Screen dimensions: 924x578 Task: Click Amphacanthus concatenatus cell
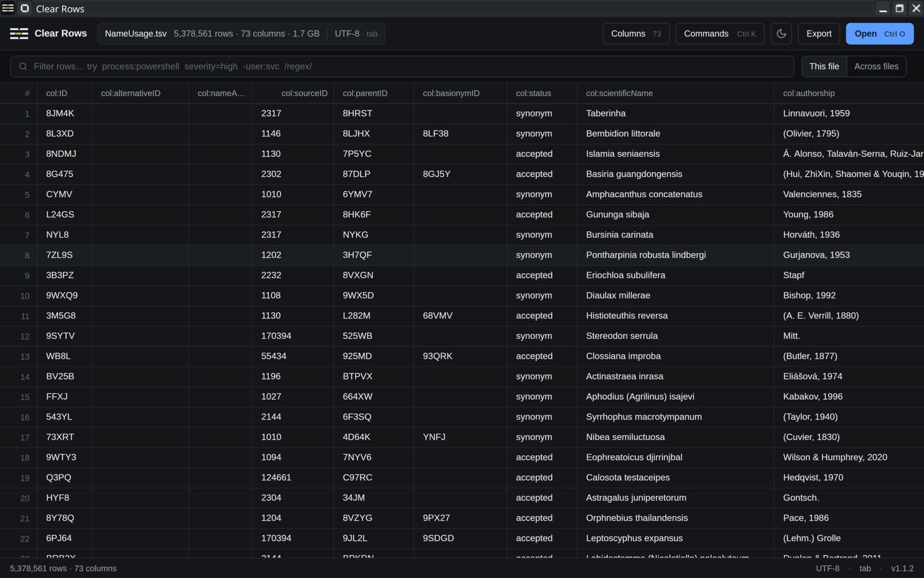coord(675,194)
